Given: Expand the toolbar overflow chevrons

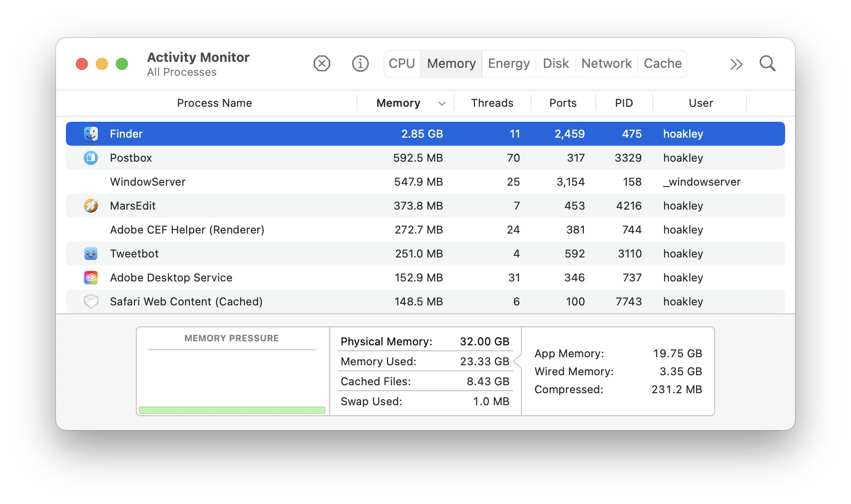Looking at the screenshot, I should [x=736, y=64].
